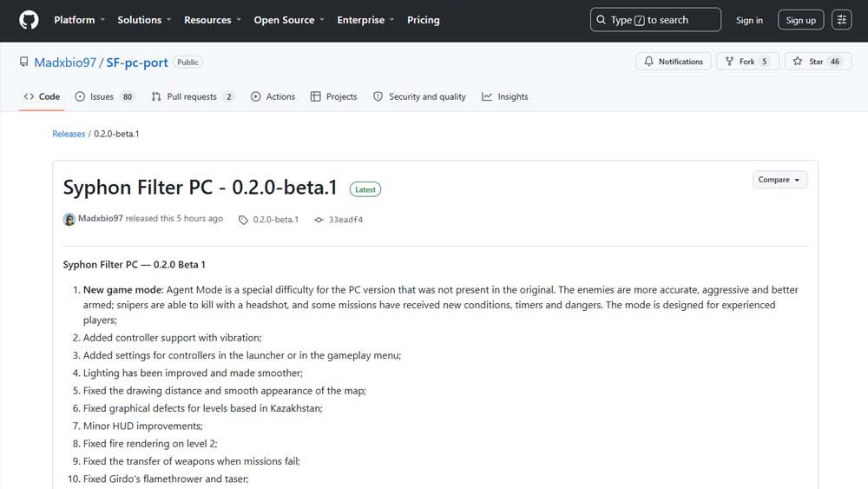
Task: Click the Sign in link
Action: pyautogui.click(x=749, y=20)
